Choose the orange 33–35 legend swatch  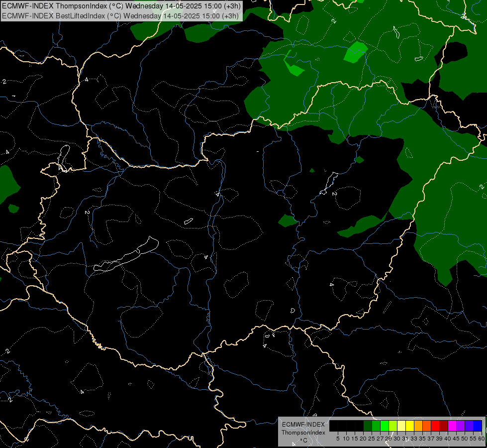coord(418,426)
